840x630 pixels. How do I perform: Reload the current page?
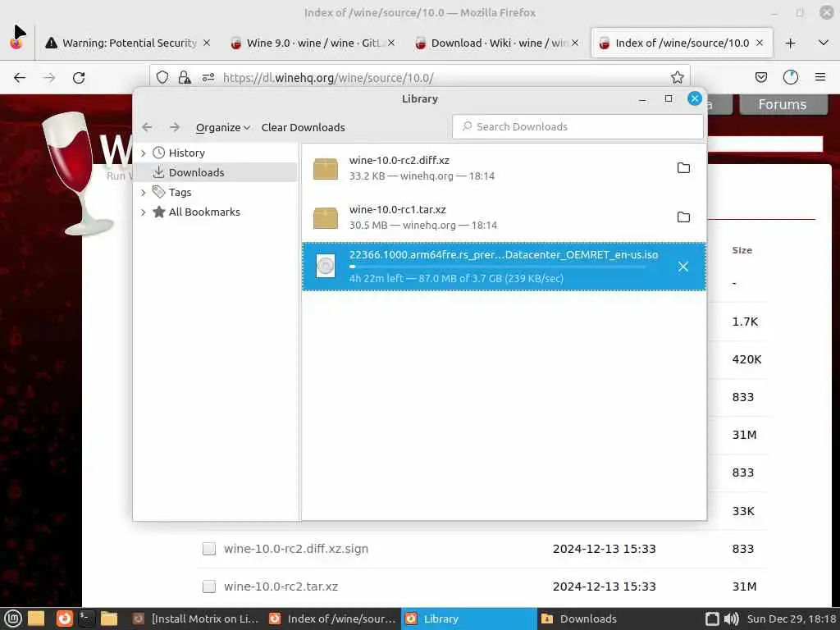pyautogui.click(x=79, y=78)
